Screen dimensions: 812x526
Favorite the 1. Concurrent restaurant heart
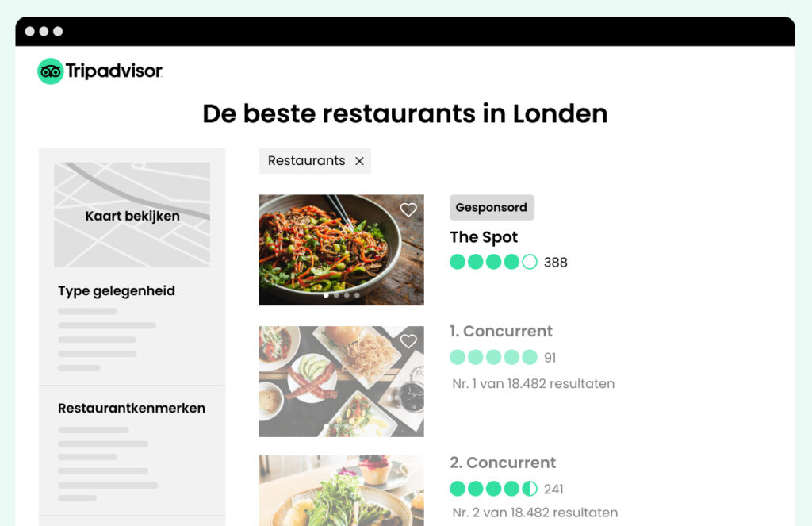[408, 341]
